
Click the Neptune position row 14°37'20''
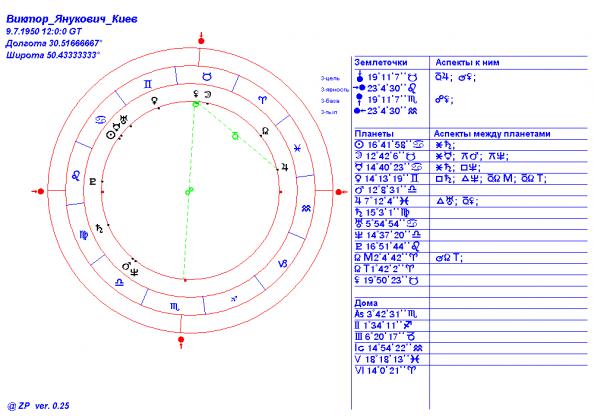(388, 235)
